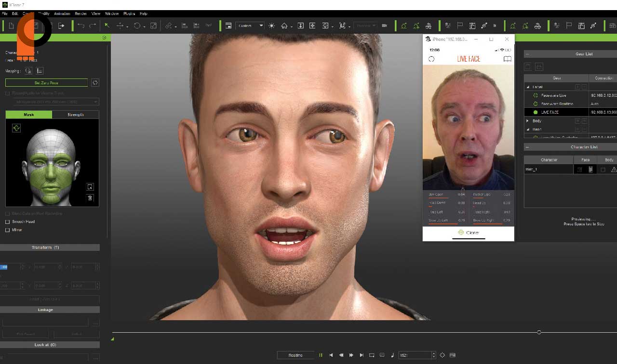
Task: Expand the Body gear tree item
Action: point(527,121)
